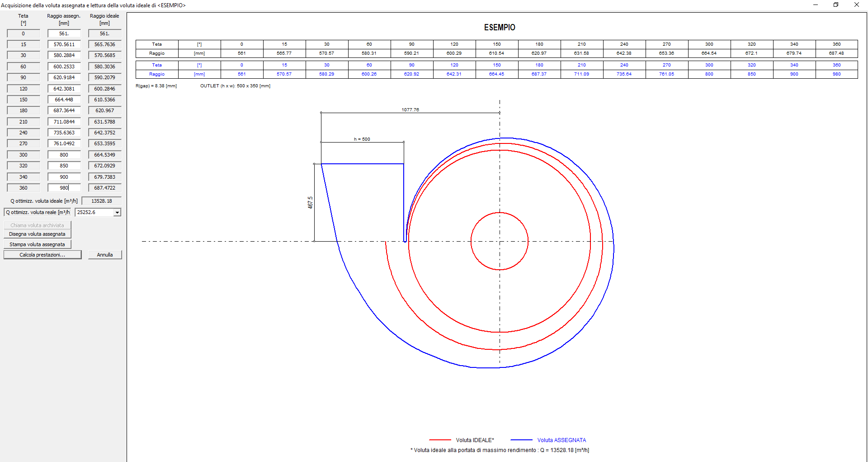This screenshot has width=868, height=462.
Task: Click the assigned radius 761.0492 input
Action: tap(64, 143)
